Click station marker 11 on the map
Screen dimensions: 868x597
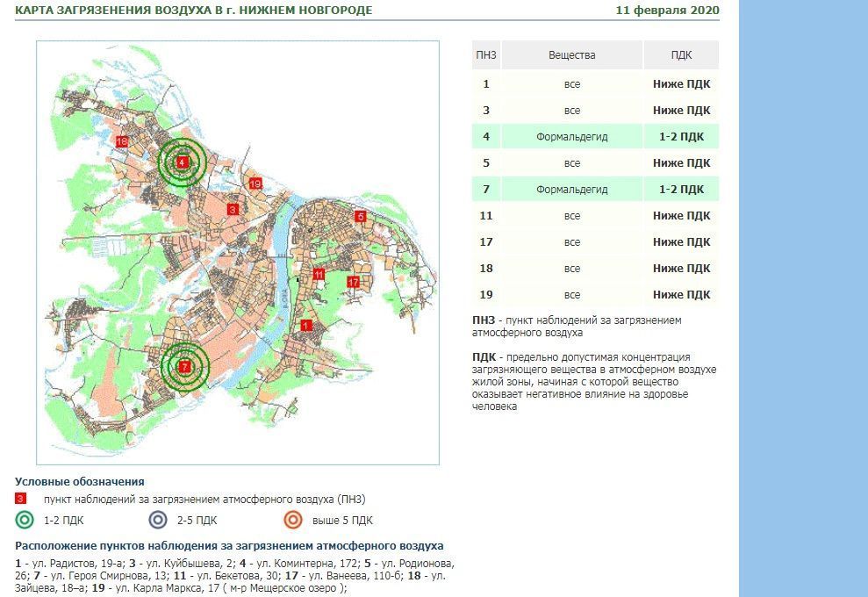(x=319, y=275)
